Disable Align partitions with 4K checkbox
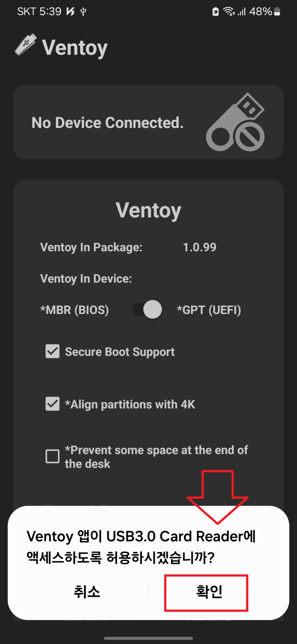Screen dimensions: 297x644 52,404
